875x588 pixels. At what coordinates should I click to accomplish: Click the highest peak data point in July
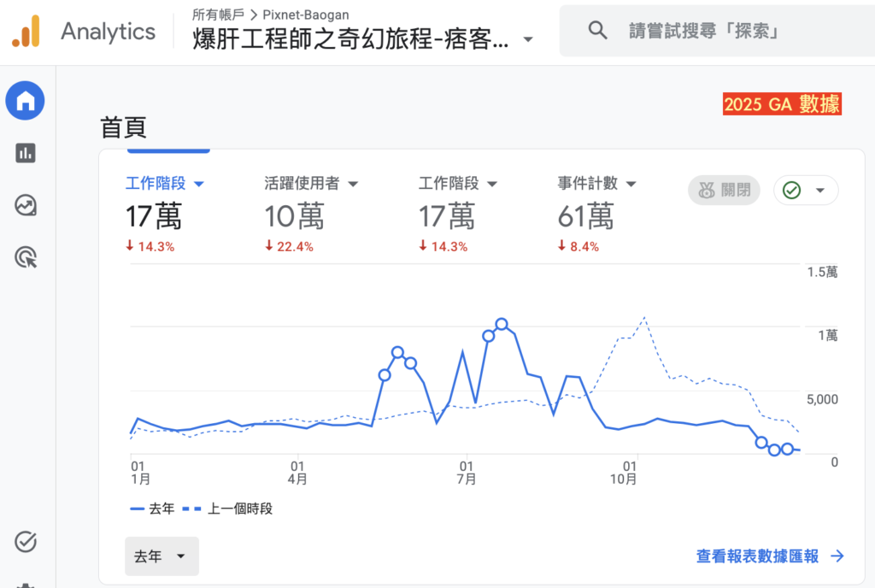pyautogui.click(x=501, y=324)
